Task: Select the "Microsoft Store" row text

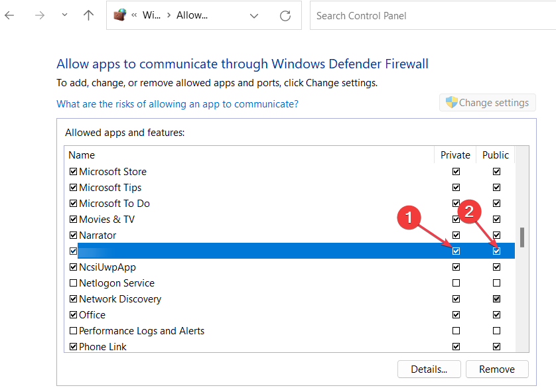Action: (x=113, y=172)
